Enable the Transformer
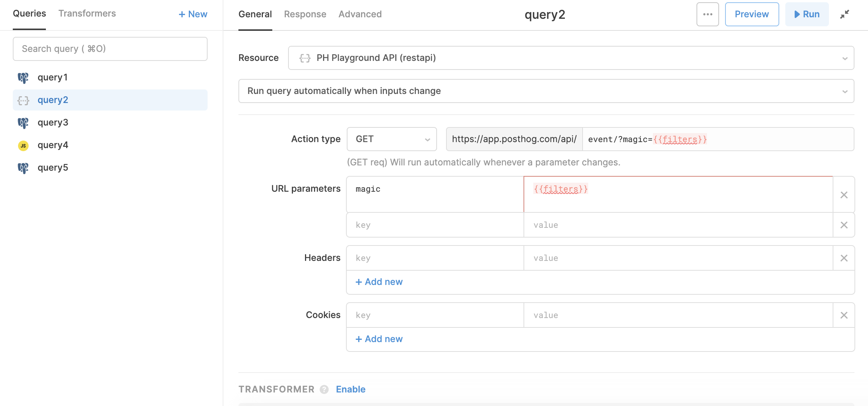The width and height of the screenshot is (868, 406). (x=351, y=389)
